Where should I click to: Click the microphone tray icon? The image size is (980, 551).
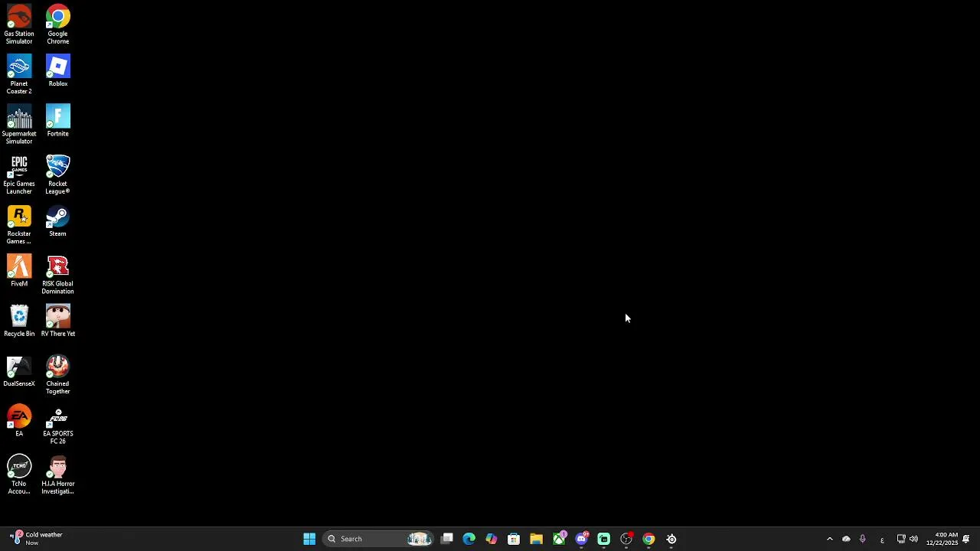863,539
